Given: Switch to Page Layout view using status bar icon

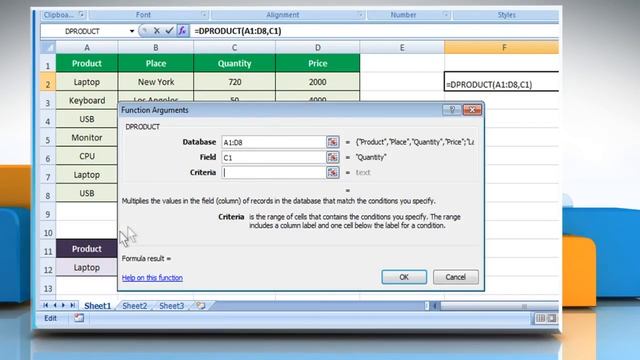Looking at the screenshot, I should point(551,318).
